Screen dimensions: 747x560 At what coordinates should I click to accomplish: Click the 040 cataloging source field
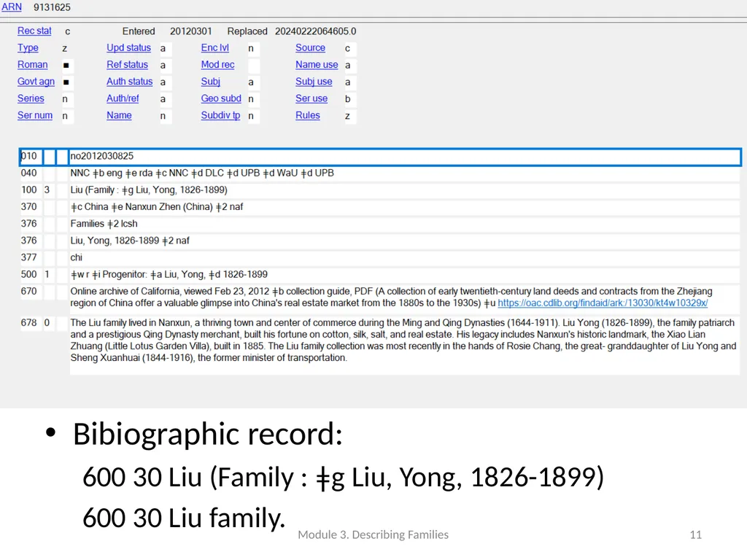[404, 174]
